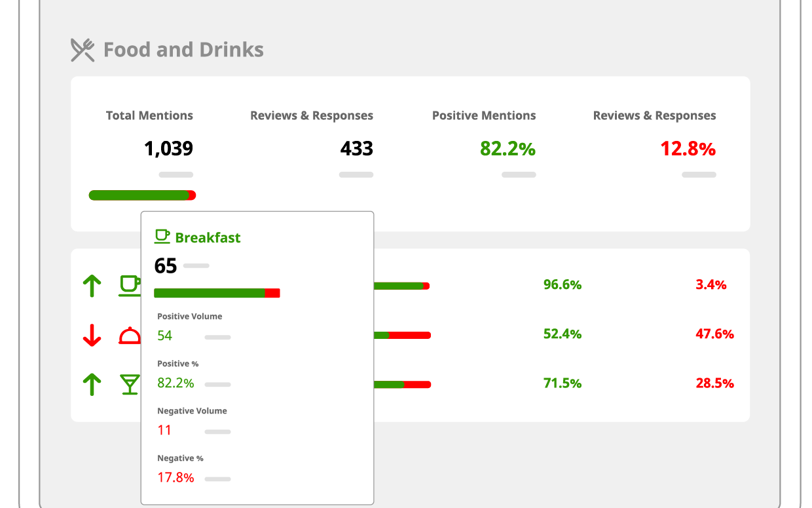Click the 52.4% positive value
The height and width of the screenshot is (508, 812).
pyautogui.click(x=563, y=334)
